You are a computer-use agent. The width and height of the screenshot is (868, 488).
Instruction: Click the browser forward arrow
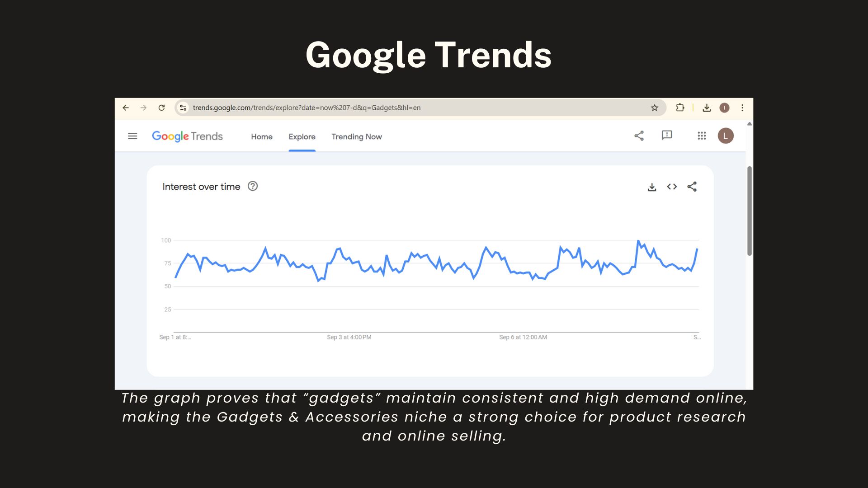143,108
